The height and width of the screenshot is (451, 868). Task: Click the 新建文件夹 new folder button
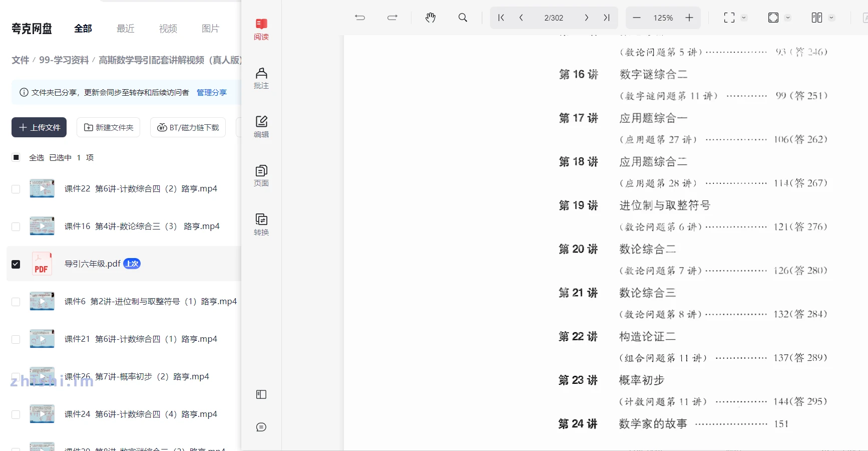109,127
